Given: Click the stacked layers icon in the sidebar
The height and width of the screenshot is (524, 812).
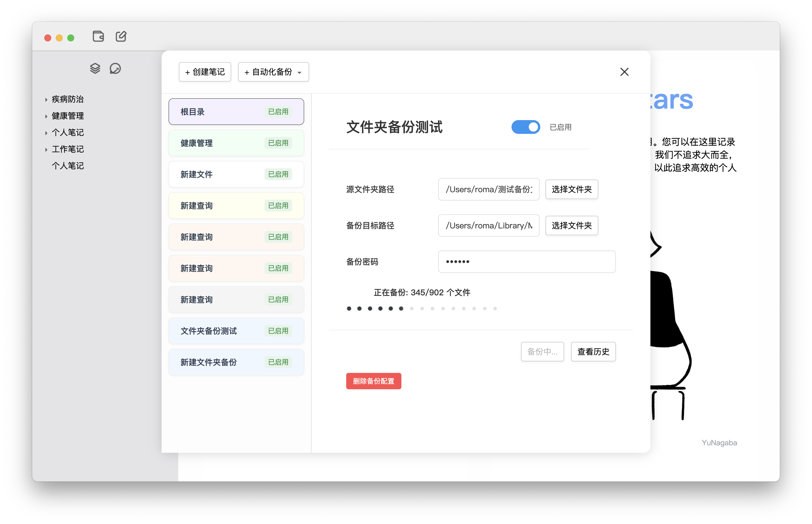Looking at the screenshot, I should point(95,68).
